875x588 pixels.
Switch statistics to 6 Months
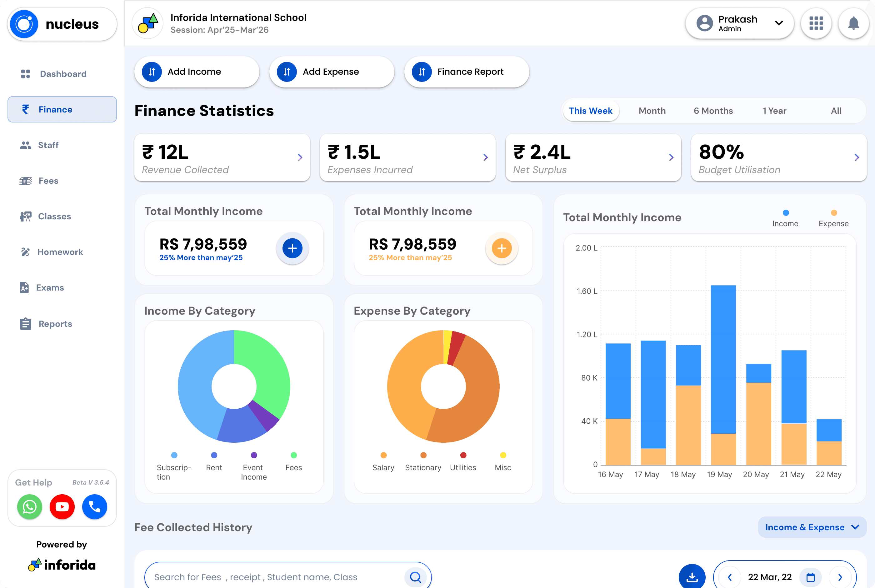713,111
